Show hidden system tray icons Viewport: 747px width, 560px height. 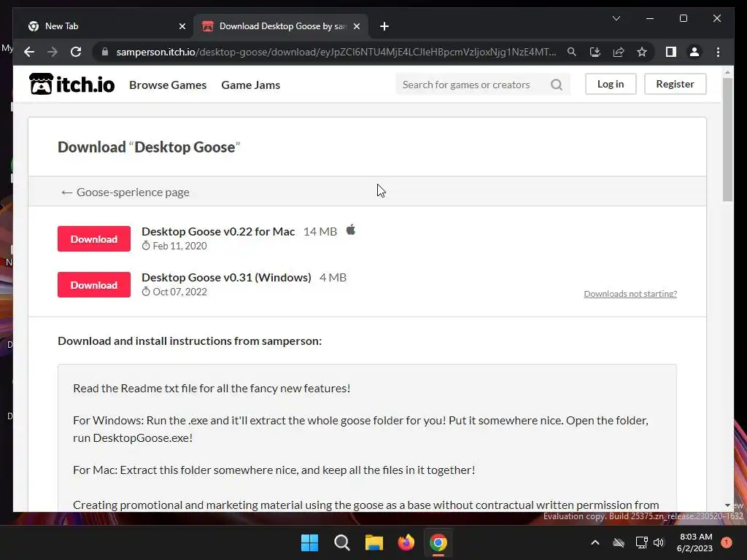(x=595, y=542)
